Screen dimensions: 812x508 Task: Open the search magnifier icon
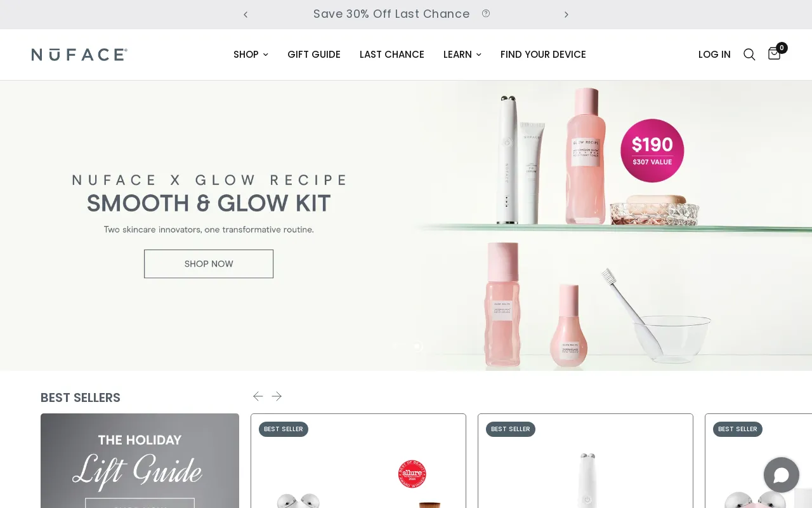point(749,55)
